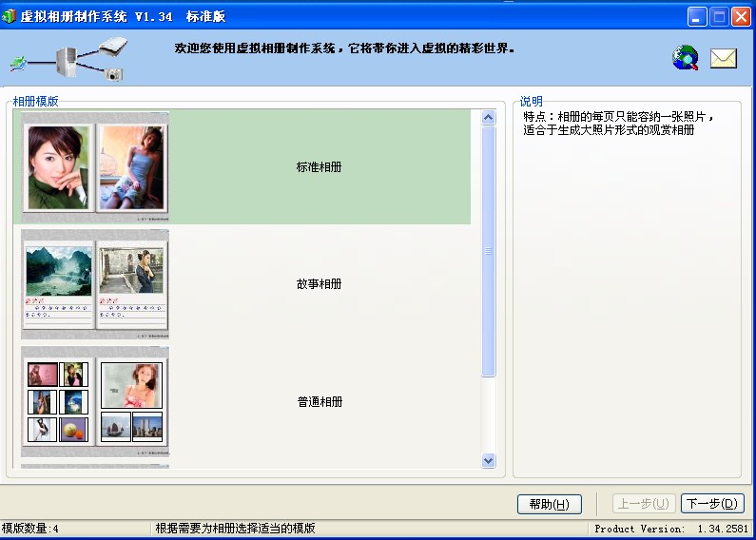The height and width of the screenshot is (540, 756).
Task: Click the 上一步(U) back button
Action: [x=643, y=504]
